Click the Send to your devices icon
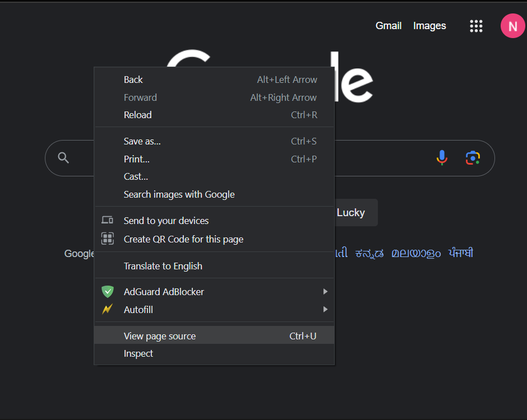 pos(107,221)
